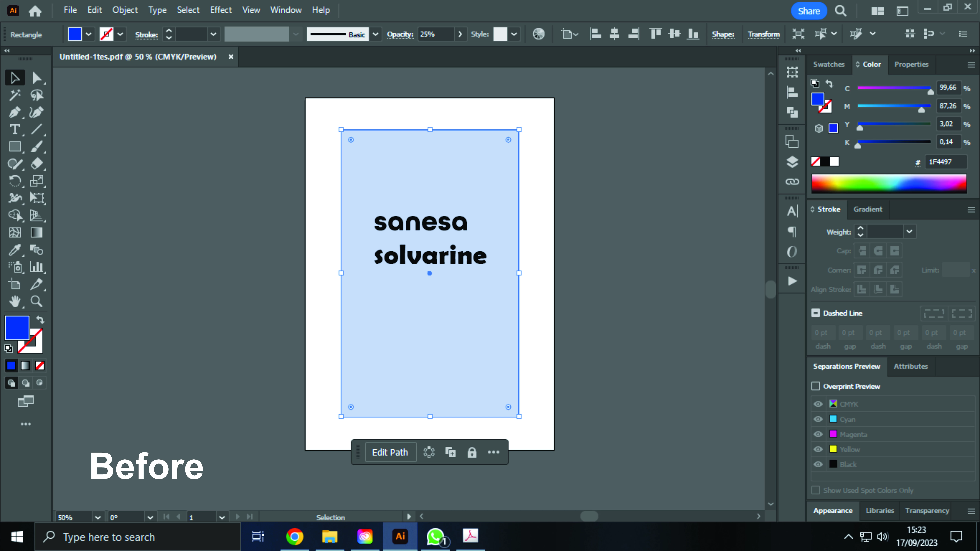This screenshot has width=980, height=551.
Task: Select the Zoom tool
Action: click(37, 301)
